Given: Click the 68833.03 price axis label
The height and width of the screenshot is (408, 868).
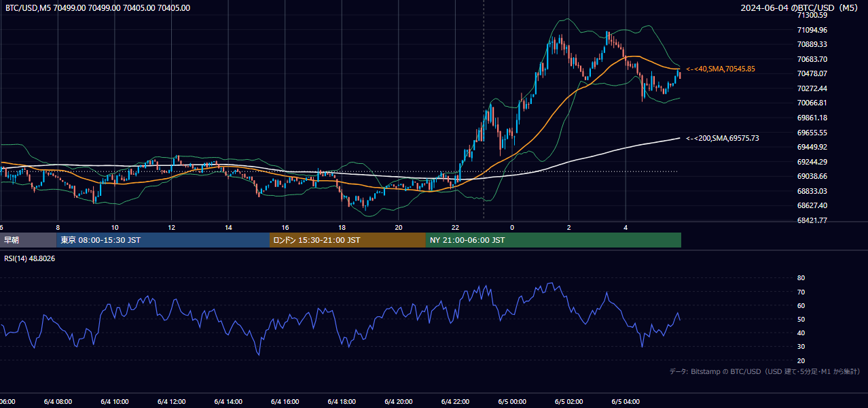Looking at the screenshot, I should tap(812, 191).
